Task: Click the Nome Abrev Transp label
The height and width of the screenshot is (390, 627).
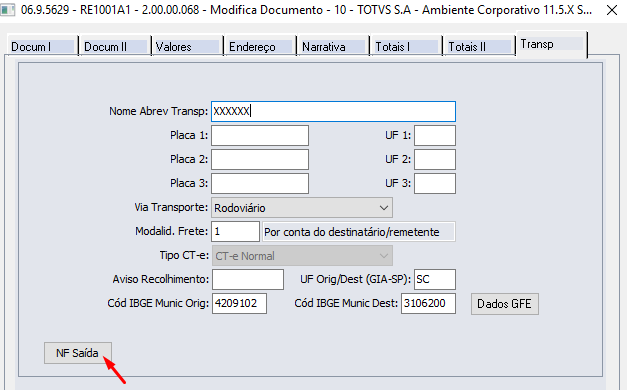Action: (x=159, y=111)
